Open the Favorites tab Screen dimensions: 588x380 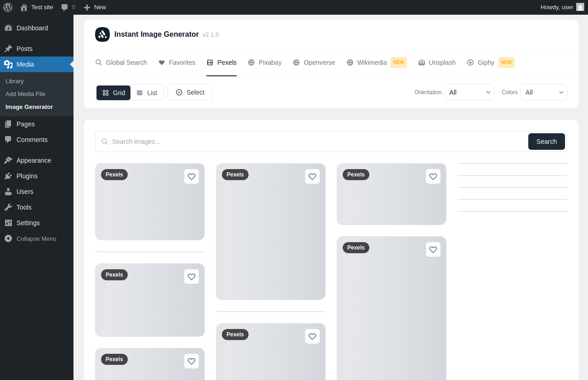tap(177, 62)
